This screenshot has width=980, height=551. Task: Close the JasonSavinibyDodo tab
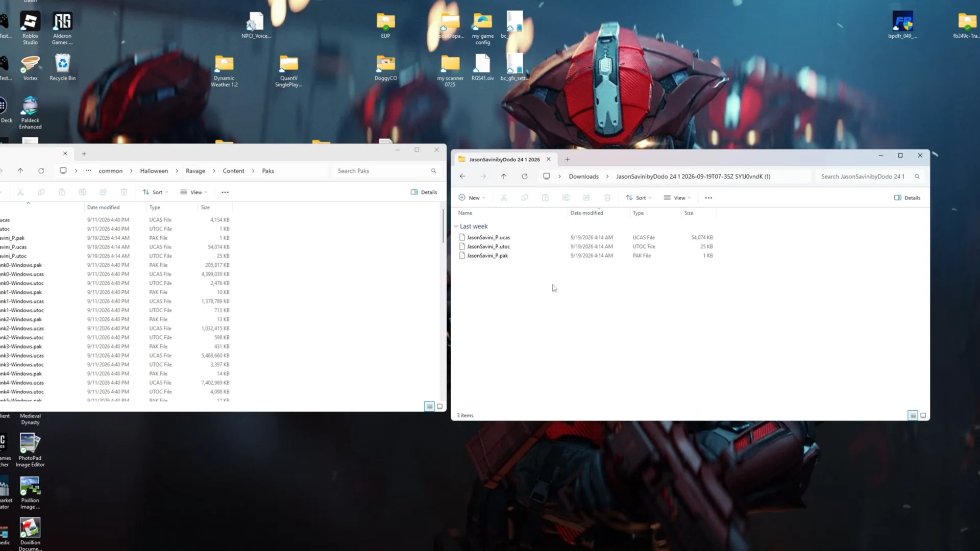[x=549, y=160]
